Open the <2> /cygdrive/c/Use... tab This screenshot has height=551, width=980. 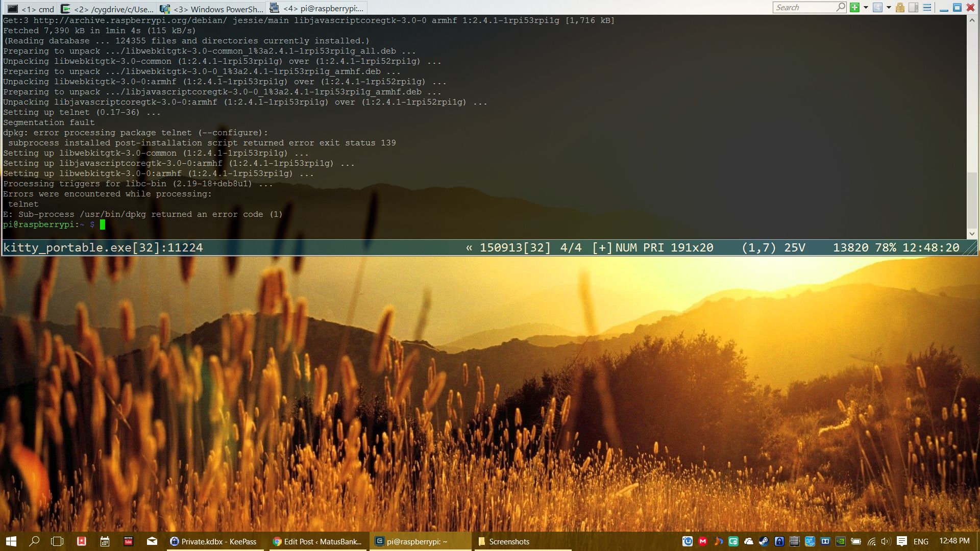107,9
